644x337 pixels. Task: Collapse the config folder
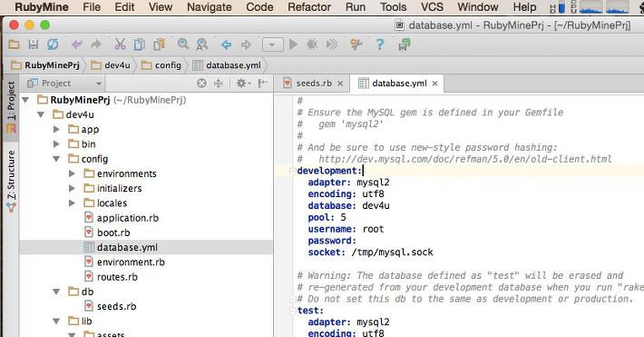click(56, 159)
